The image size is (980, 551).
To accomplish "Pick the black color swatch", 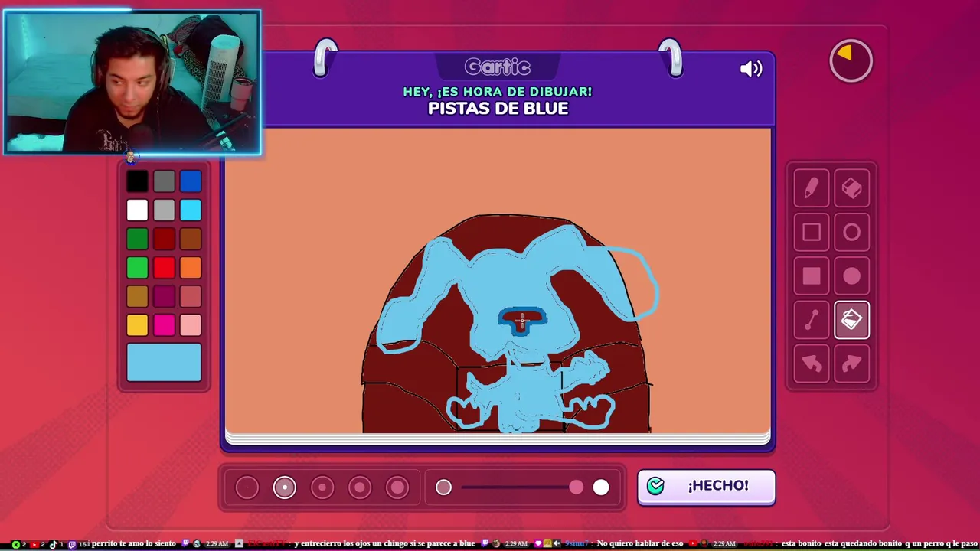I will [137, 181].
